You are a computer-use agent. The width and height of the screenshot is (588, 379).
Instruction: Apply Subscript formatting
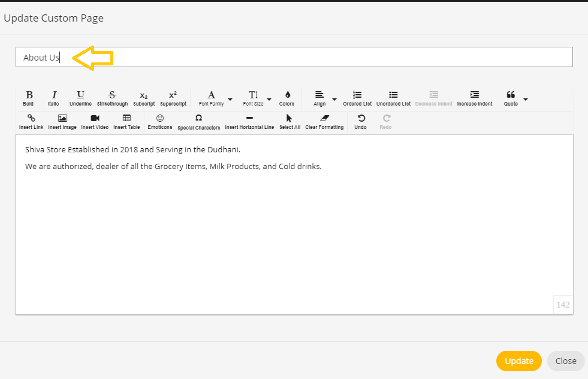[x=144, y=98]
